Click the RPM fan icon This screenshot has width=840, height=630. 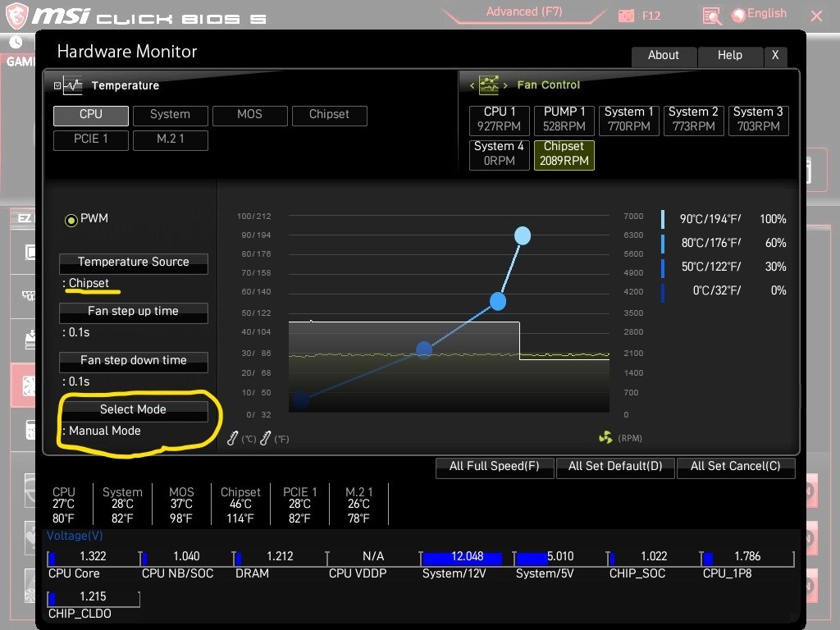(x=605, y=438)
